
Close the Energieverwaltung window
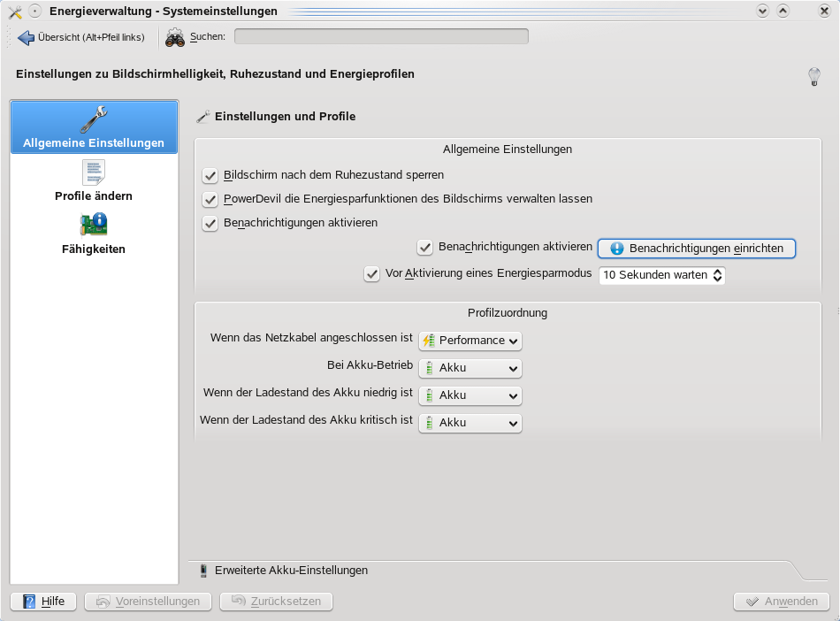(824, 11)
